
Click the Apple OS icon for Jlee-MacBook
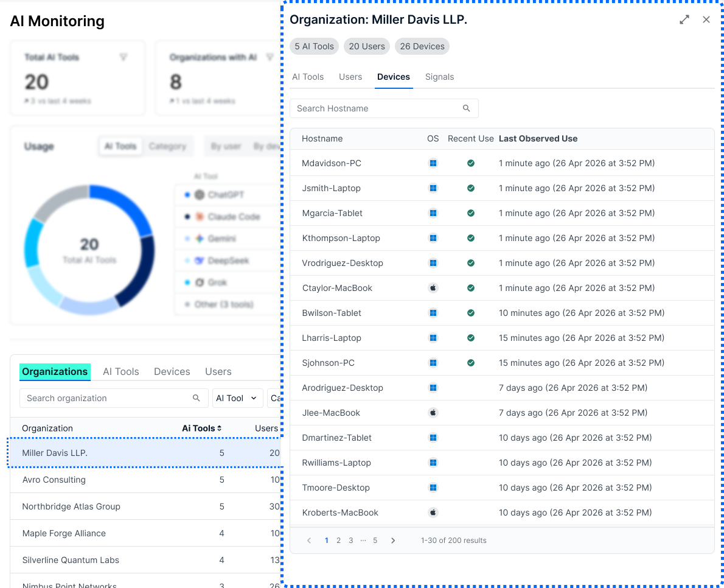[x=433, y=413]
